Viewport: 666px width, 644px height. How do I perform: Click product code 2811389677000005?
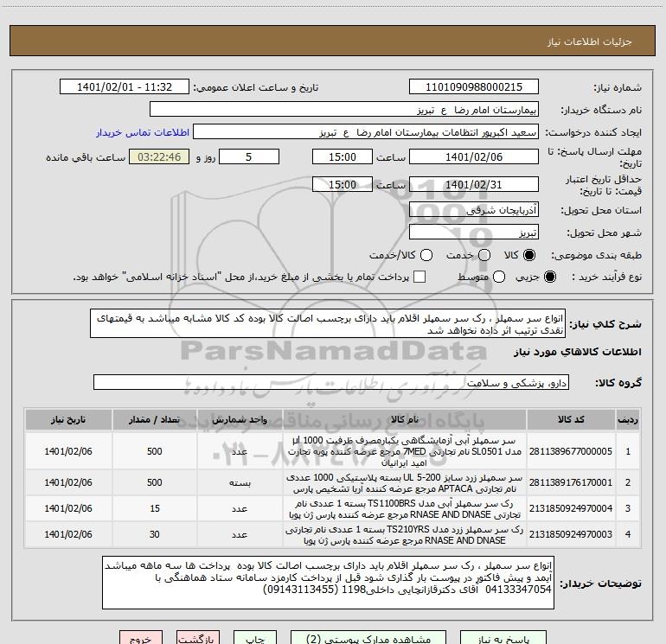coord(571,451)
